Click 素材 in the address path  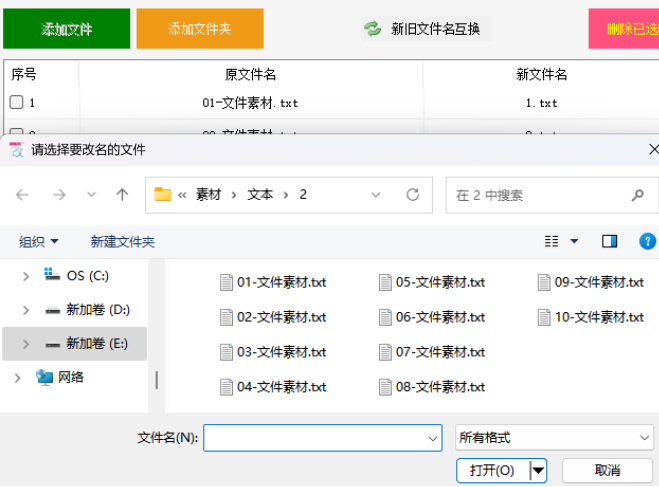pyautogui.click(x=208, y=195)
